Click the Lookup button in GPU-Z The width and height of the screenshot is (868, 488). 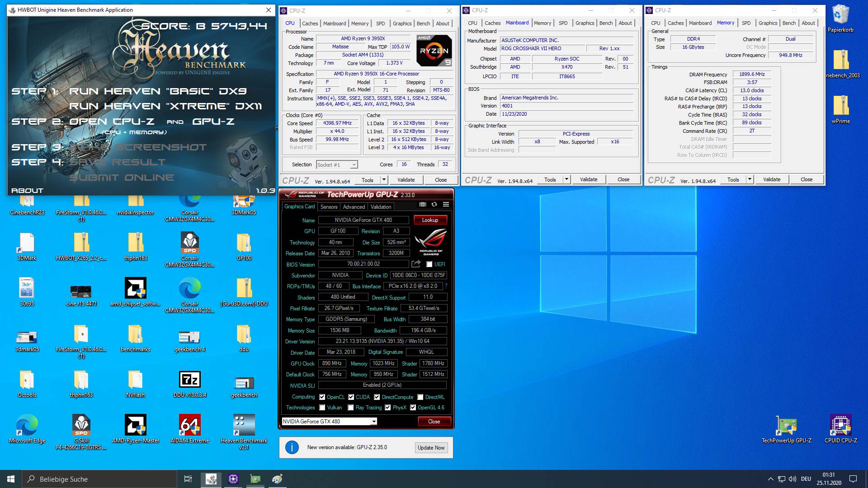click(430, 220)
